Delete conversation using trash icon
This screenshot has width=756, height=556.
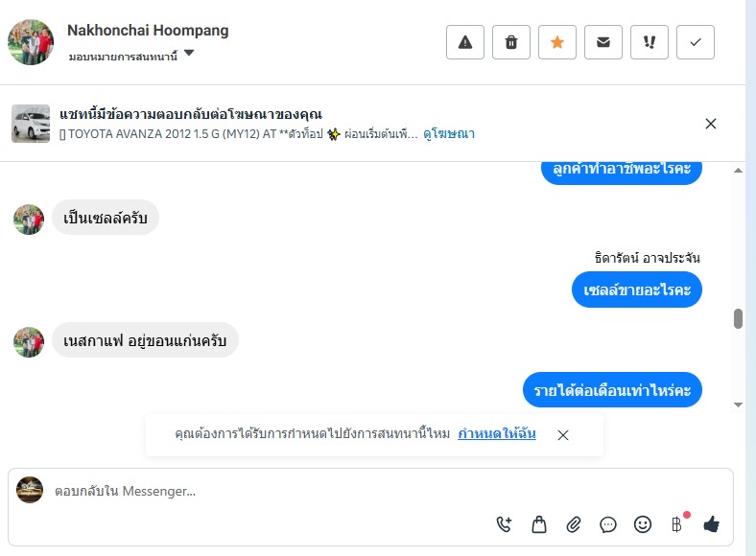(511, 42)
